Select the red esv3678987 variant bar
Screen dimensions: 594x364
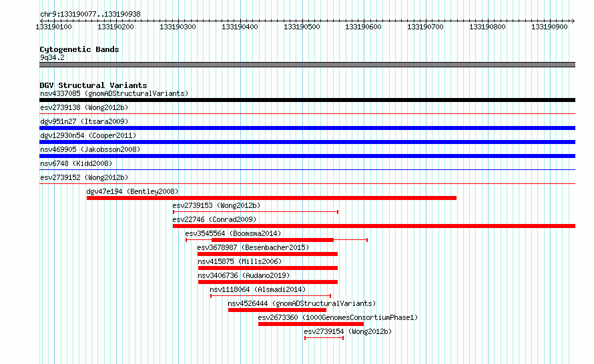click(268, 254)
